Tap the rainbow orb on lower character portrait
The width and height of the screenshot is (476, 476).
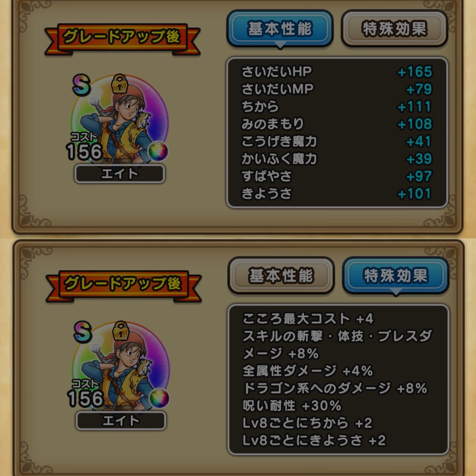(x=159, y=398)
